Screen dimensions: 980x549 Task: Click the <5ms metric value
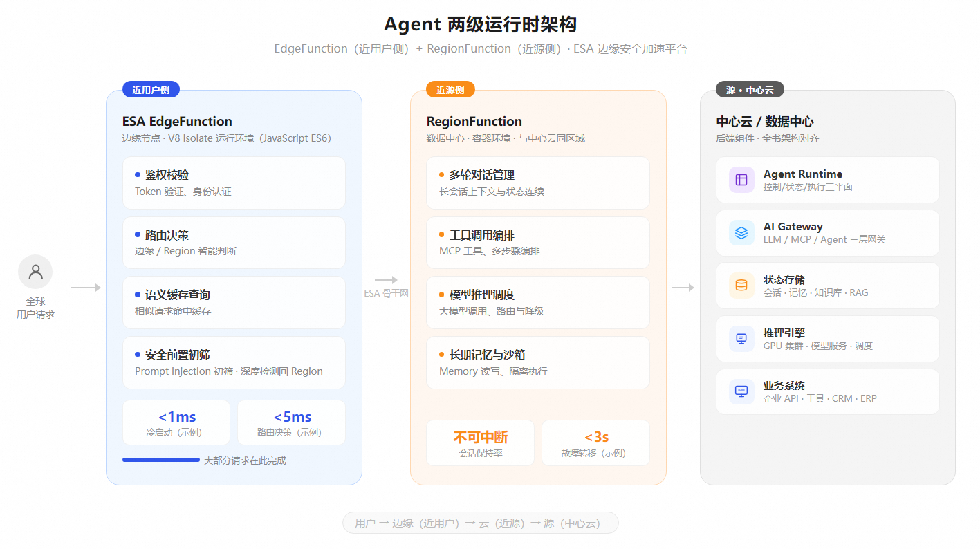click(293, 417)
